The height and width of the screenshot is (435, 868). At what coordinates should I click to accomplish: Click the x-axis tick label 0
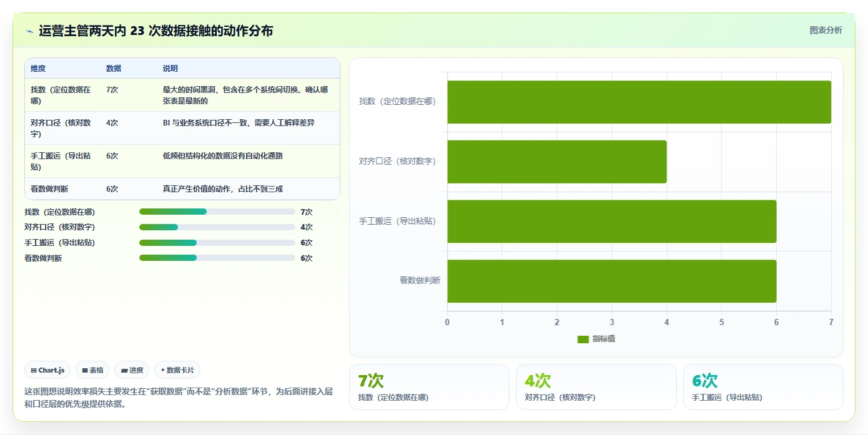point(447,322)
